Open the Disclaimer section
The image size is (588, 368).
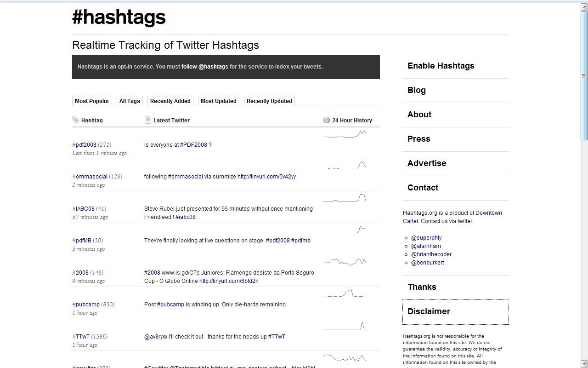click(x=429, y=311)
